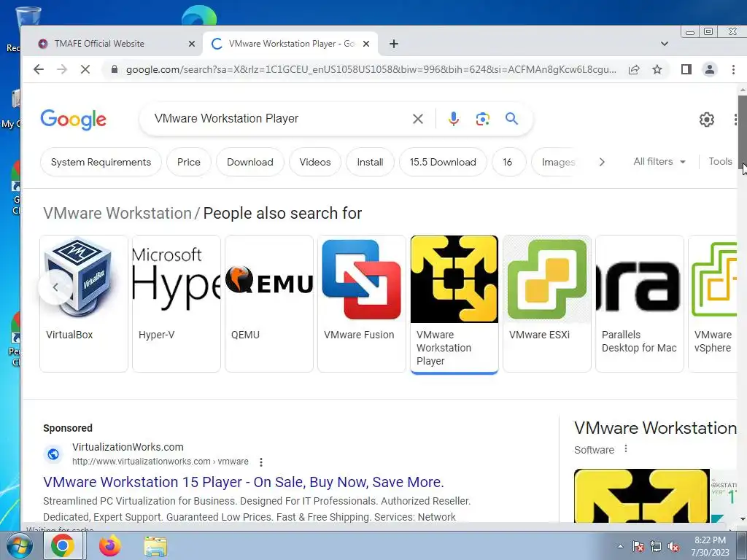
Task: Open Chrome profile avatar
Action: click(709, 69)
